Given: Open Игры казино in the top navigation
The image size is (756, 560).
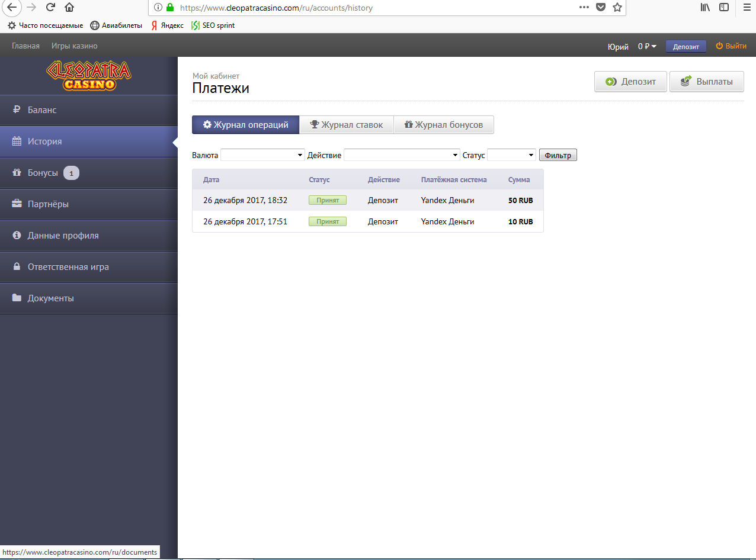Looking at the screenshot, I should [x=75, y=46].
